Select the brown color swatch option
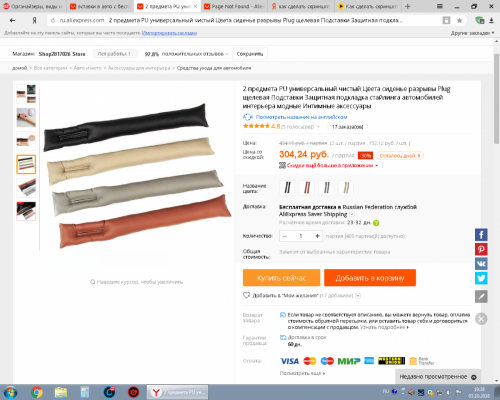 coord(307,188)
